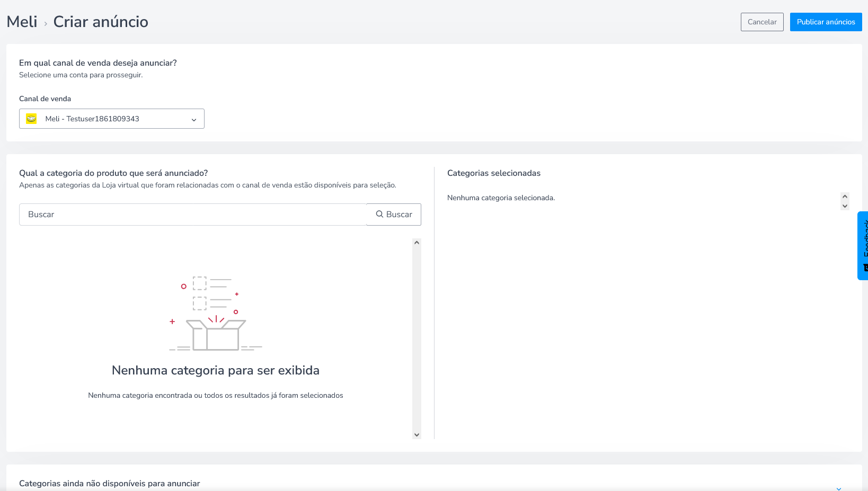Click 'Selecione uma conta para prosseguir.' text
The image size is (868, 491).
point(81,75)
